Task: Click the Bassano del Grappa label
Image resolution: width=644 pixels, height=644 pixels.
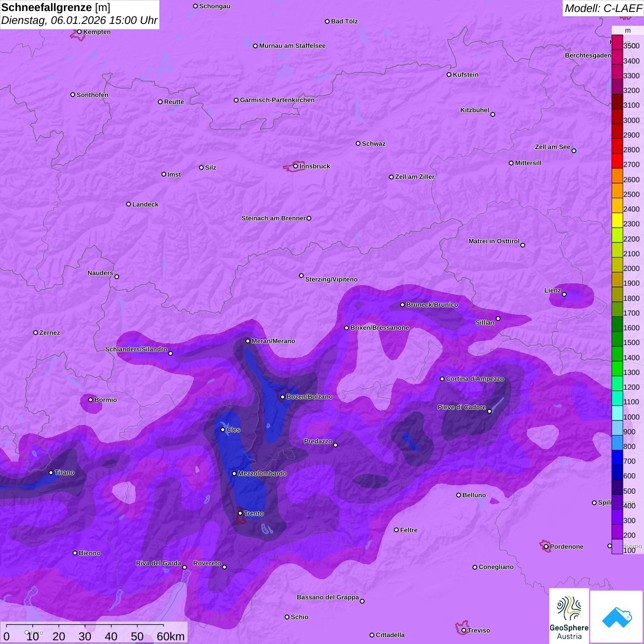Action: coord(328,597)
